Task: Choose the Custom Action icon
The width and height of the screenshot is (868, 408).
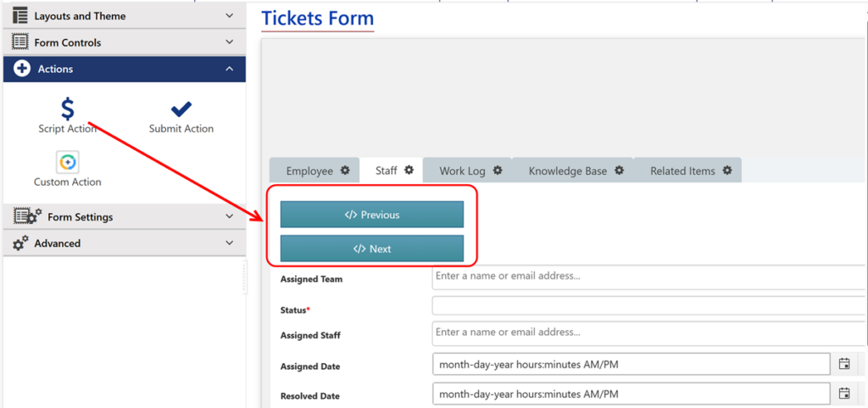Action: click(68, 162)
